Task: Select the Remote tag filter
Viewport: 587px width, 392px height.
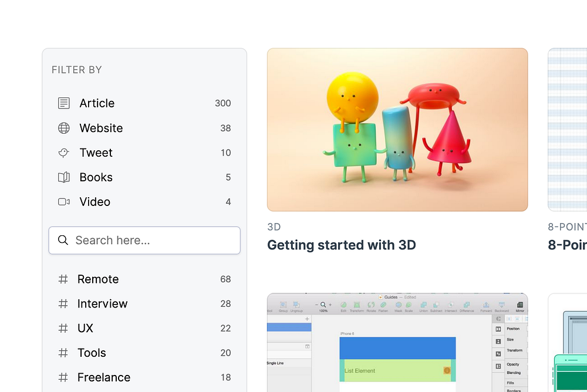Action: click(144, 279)
